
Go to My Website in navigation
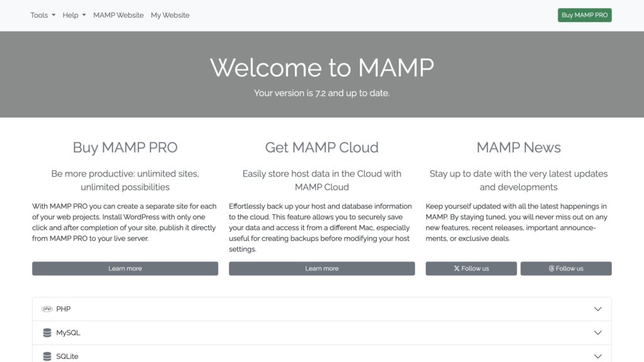click(170, 15)
